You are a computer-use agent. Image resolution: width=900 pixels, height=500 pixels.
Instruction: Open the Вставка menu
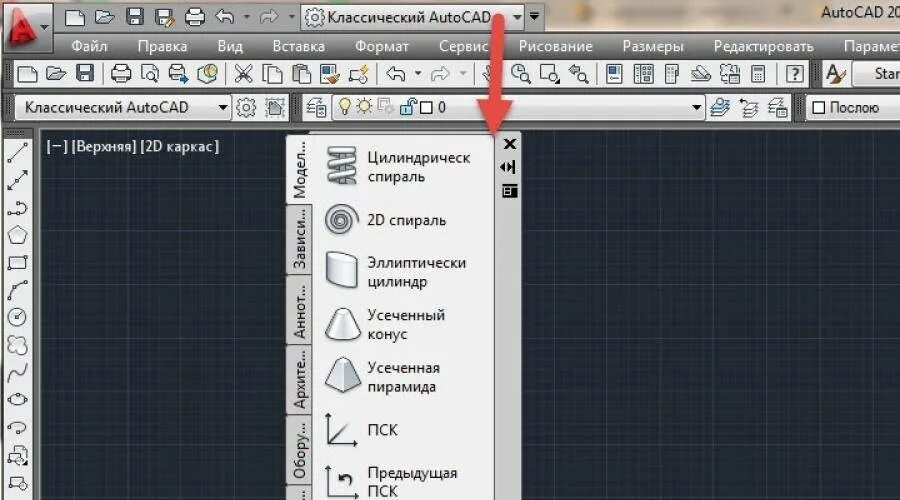coord(298,46)
